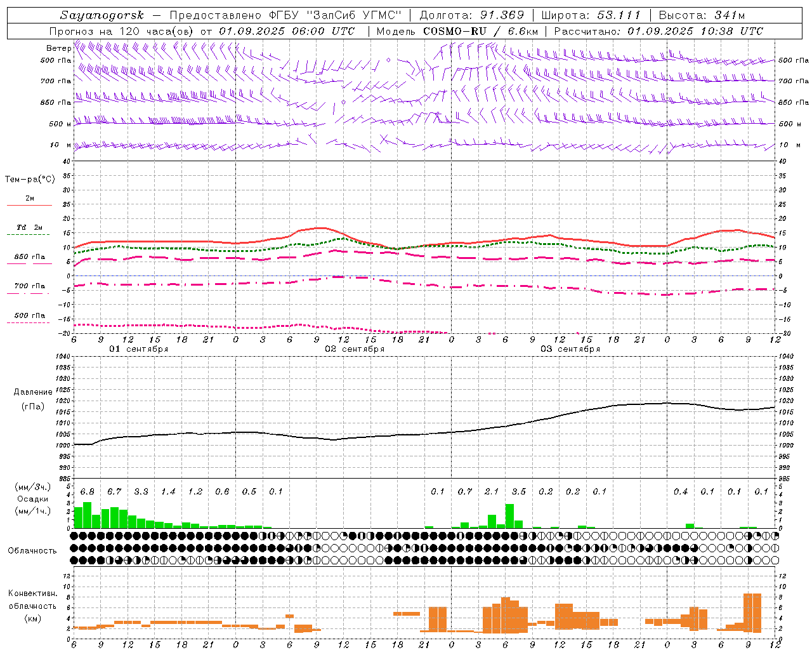Viewport: 812px width, 650px height.
Task: Click the 'Конвективн.' convective cloud label
Action: [33, 594]
